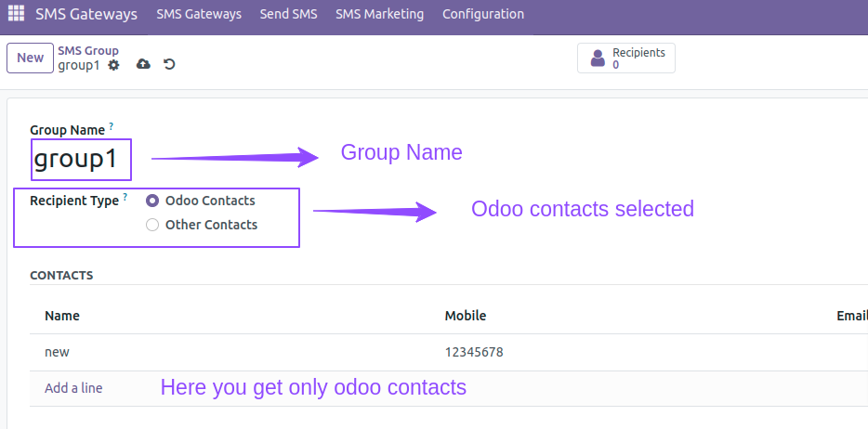Open the contact row named new
The width and height of the screenshot is (868, 429).
448,352
